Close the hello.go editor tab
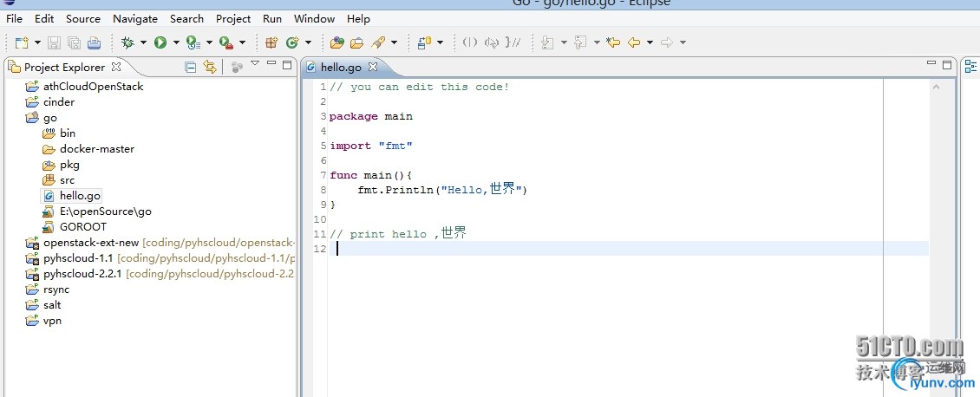Image resolution: width=980 pixels, height=397 pixels. 373,66
